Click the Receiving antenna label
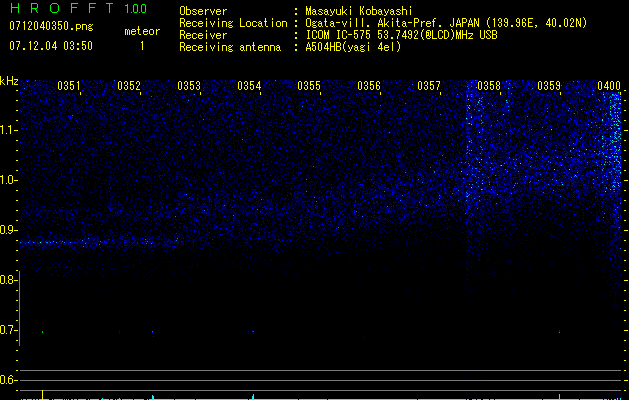The width and height of the screenshot is (629, 400). [230, 47]
